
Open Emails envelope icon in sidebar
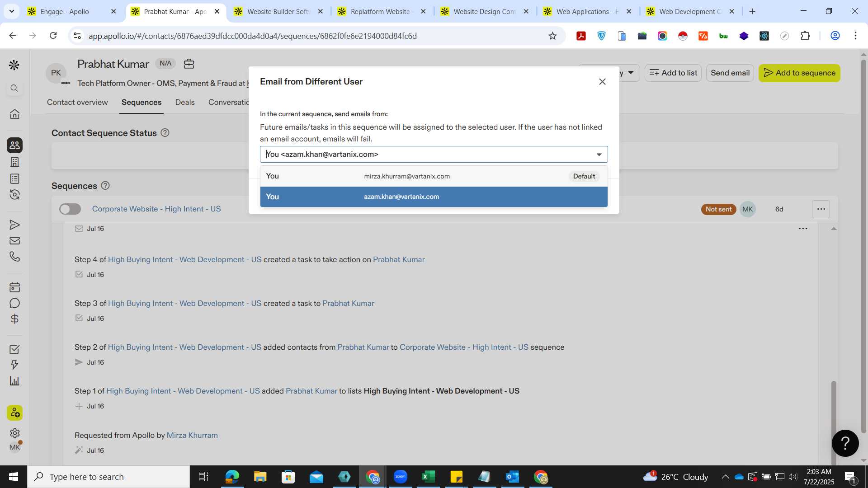click(x=14, y=240)
